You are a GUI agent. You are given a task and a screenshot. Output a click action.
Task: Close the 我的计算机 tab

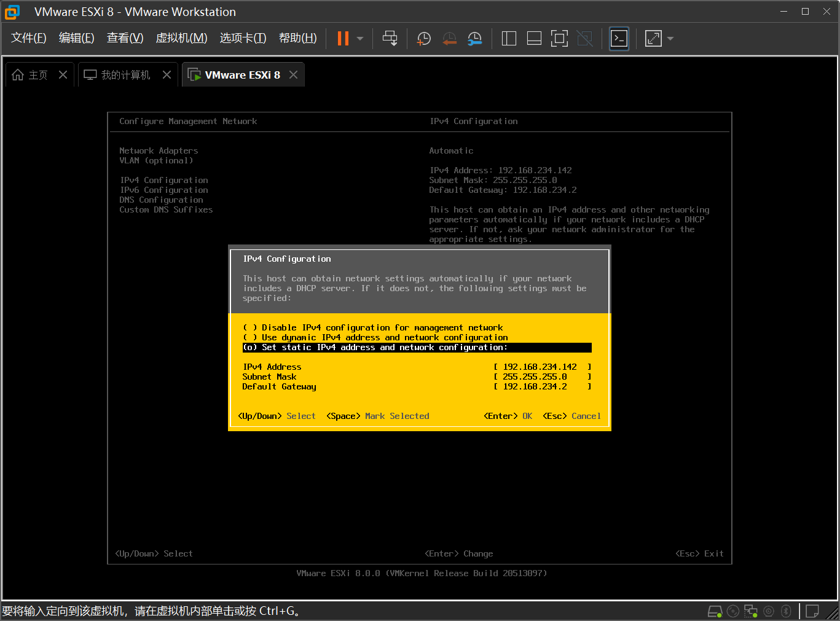click(x=167, y=74)
